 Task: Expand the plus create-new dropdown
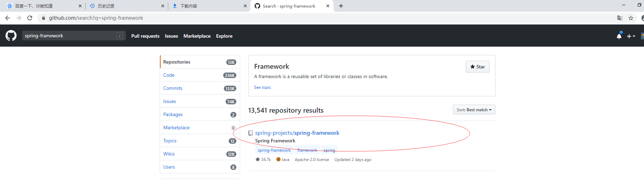click(x=631, y=36)
